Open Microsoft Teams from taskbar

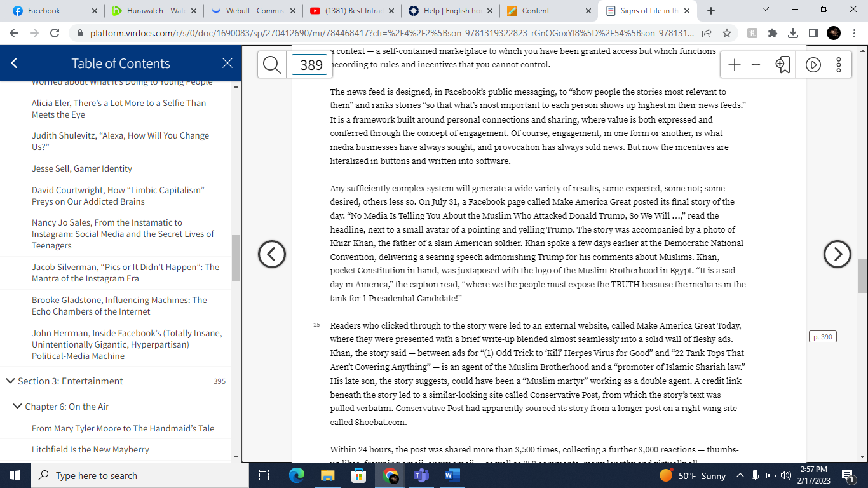[421, 475]
